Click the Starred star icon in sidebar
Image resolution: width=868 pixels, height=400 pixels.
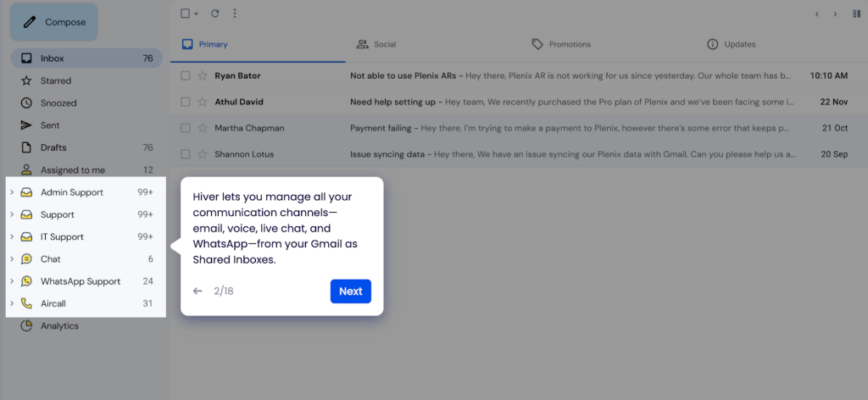[x=26, y=81]
